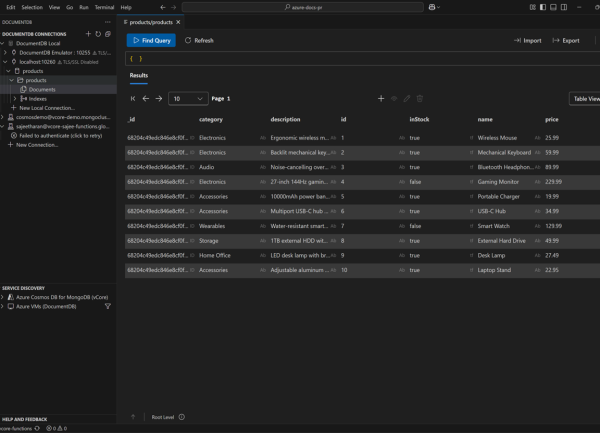Image resolution: width=600 pixels, height=433 pixels.
Task: Add a new DocumentDB connection plus icon
Action: pos(88,34)
